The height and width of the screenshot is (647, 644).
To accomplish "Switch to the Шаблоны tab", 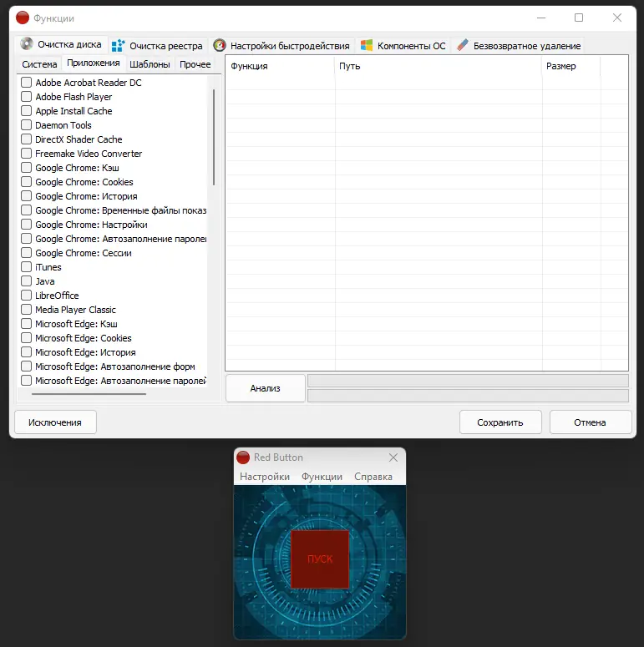I will coord(150,64).
